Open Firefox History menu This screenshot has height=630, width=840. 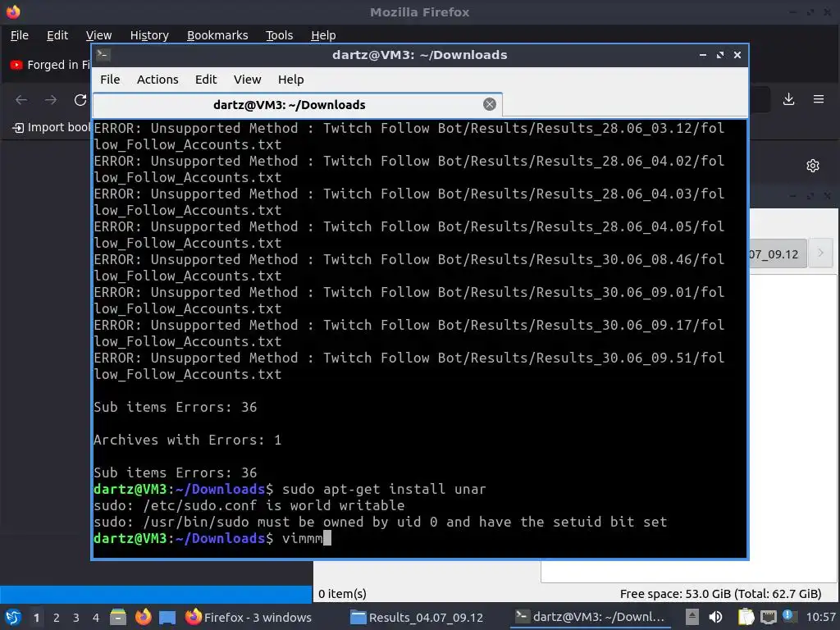point(149,35)
